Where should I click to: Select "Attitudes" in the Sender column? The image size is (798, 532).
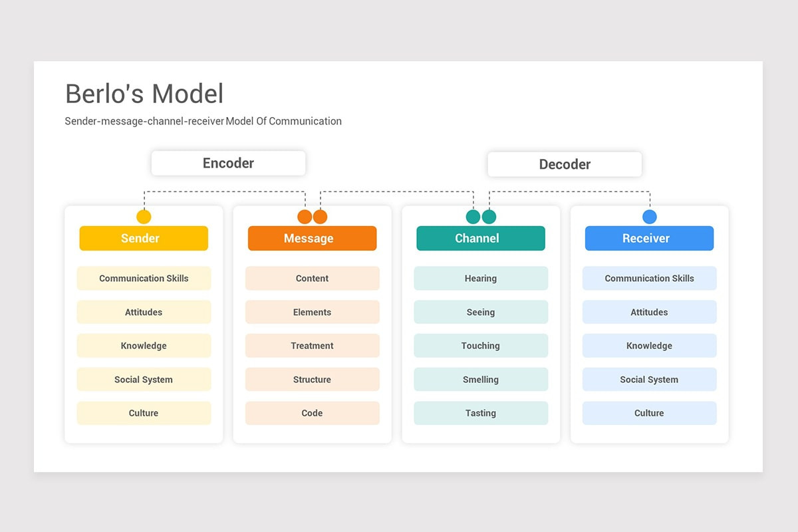pyautogui.click(x=144, y=312)
